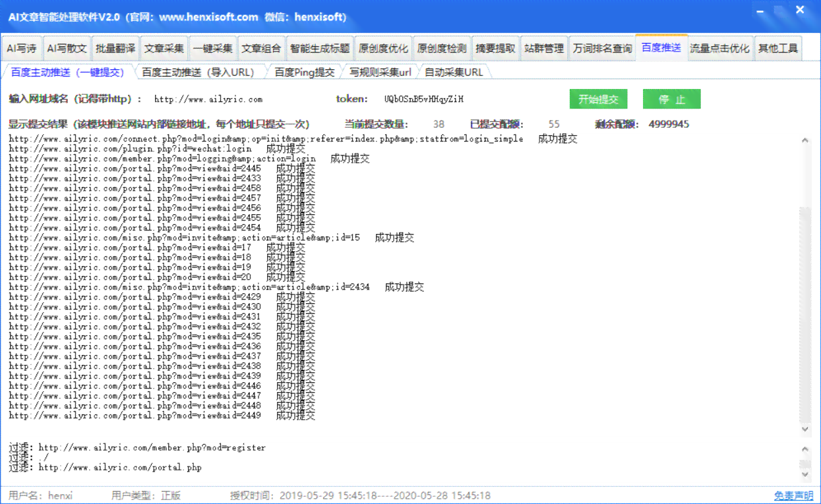821x504 pixels.
Task: Select the filtered member.php?mod=register line
Action: (x=137, y=448)
